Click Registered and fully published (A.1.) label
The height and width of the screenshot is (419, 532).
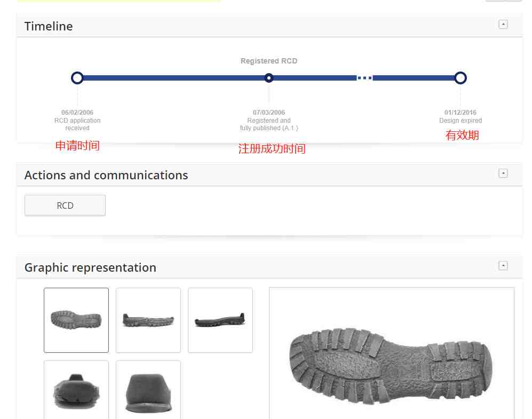point(269,124)
